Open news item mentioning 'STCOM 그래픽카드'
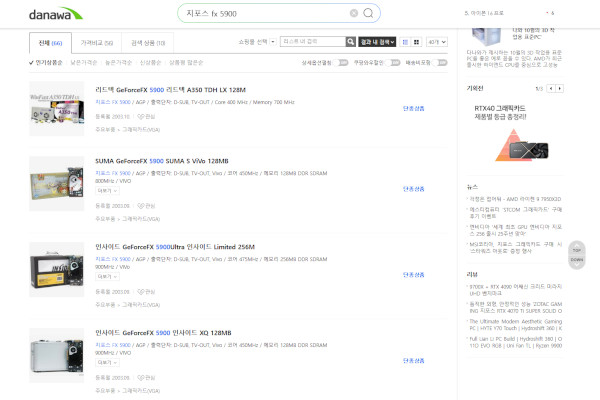600x400 pixels. pyautogui.click(x=515, y=213)
